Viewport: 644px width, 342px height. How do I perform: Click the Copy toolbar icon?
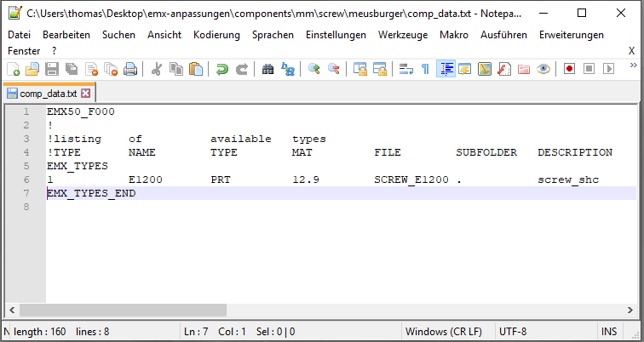(176, 69)
